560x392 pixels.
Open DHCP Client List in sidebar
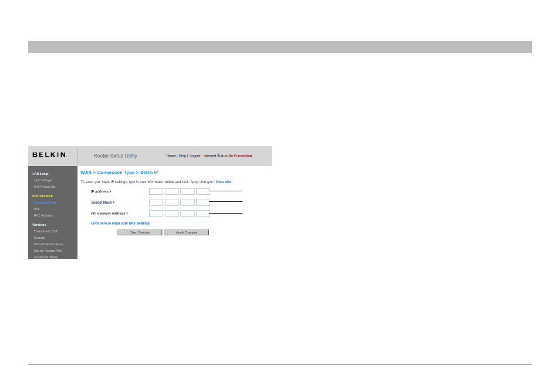click(44, 187)
